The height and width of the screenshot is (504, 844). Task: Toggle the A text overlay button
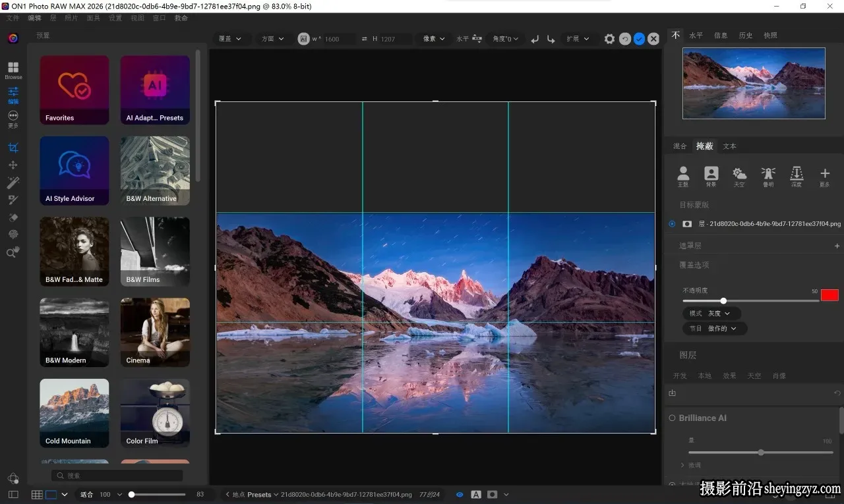[x=476, y=494]
